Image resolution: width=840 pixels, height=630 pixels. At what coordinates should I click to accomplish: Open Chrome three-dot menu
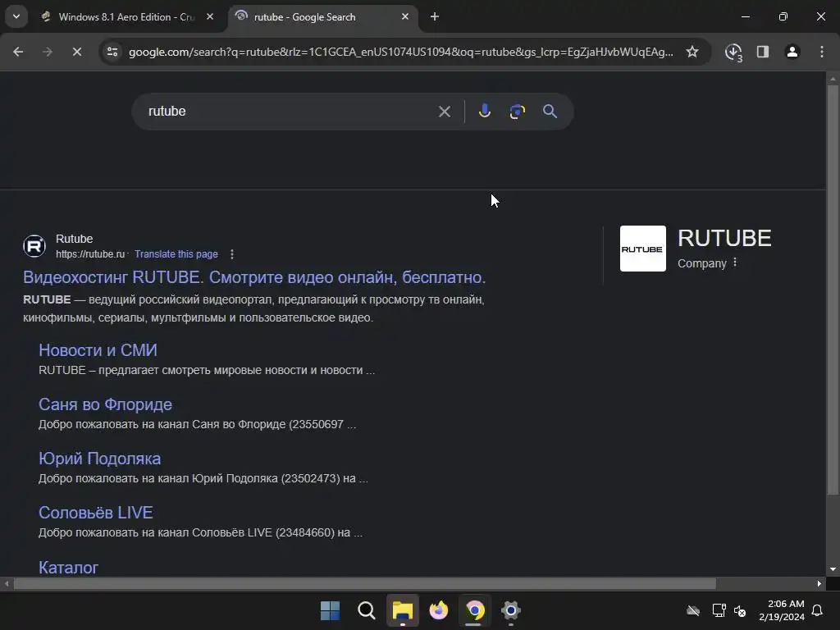coord(822,52)
